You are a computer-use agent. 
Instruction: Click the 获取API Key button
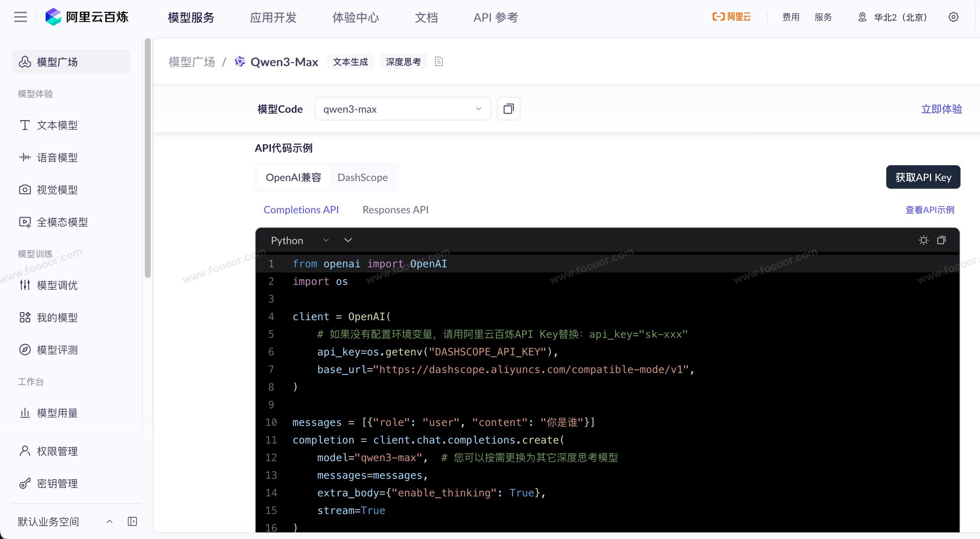click(923, 177)
